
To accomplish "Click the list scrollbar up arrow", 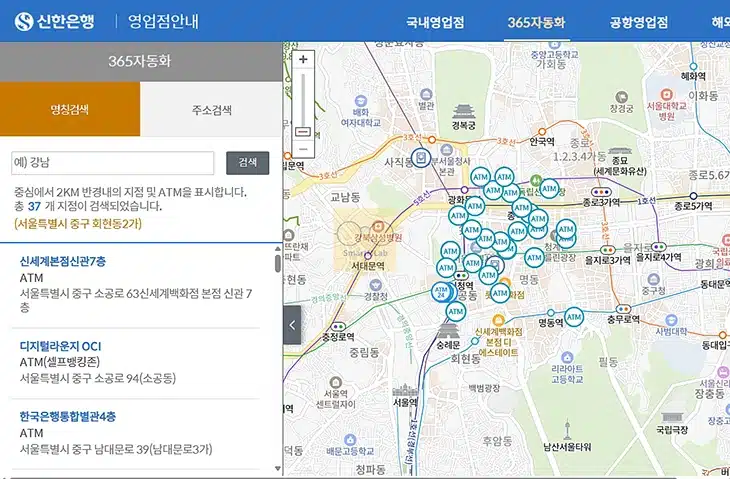I will [x=278, y=250].
